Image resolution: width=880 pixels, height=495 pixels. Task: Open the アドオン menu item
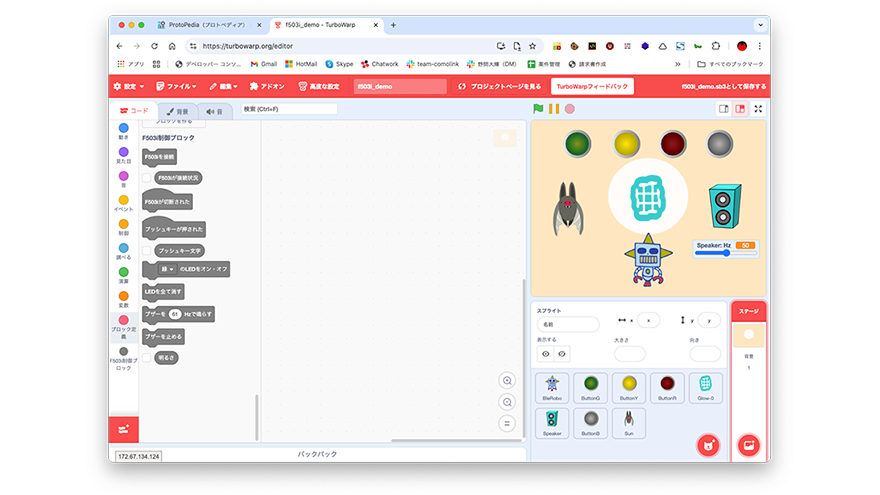tap(267, 86)
